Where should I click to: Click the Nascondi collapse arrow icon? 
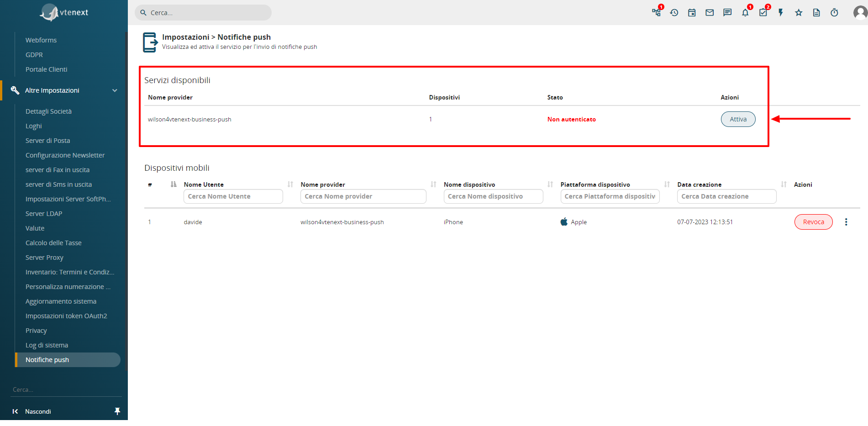(x=15, y=411)
